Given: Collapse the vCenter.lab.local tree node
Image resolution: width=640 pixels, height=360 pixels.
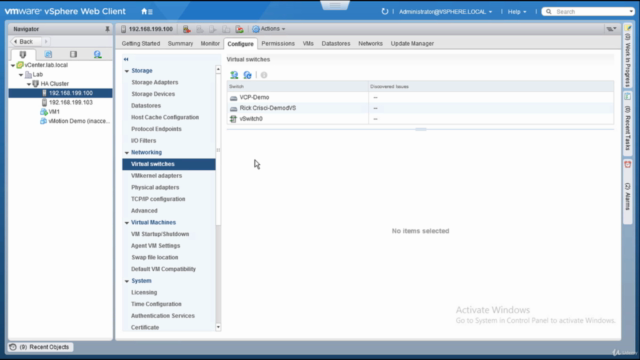Looking at the screenshot, I should click(13, 65).
